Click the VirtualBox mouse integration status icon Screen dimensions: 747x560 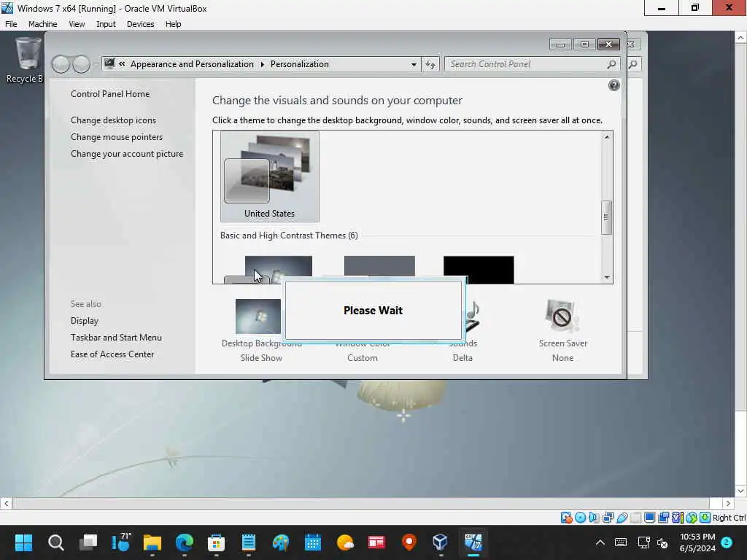[x=692, y=518]
